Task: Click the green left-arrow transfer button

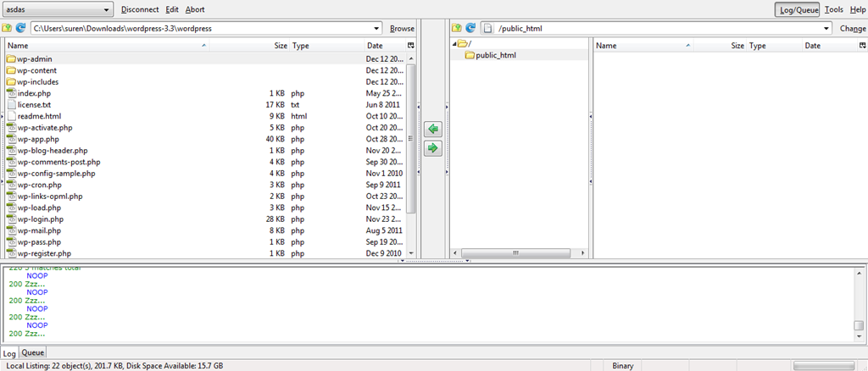Action: tap(433, 130)
